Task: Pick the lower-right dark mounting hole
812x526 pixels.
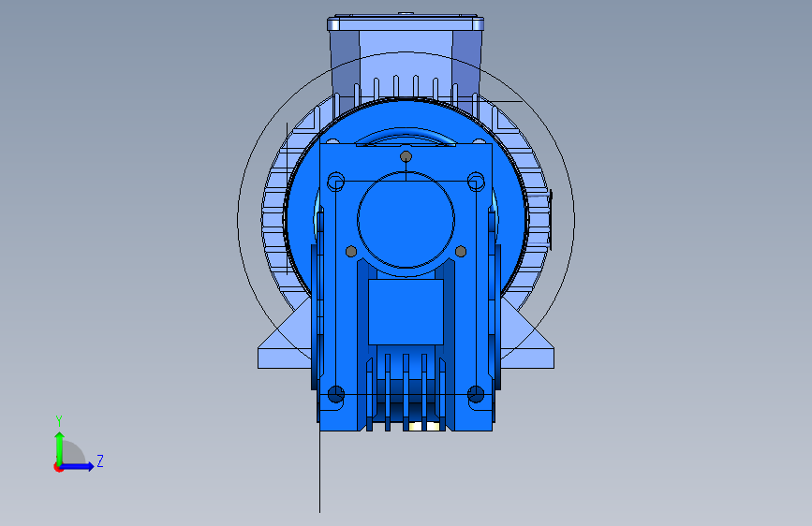Action: click(x=476, y=394)
